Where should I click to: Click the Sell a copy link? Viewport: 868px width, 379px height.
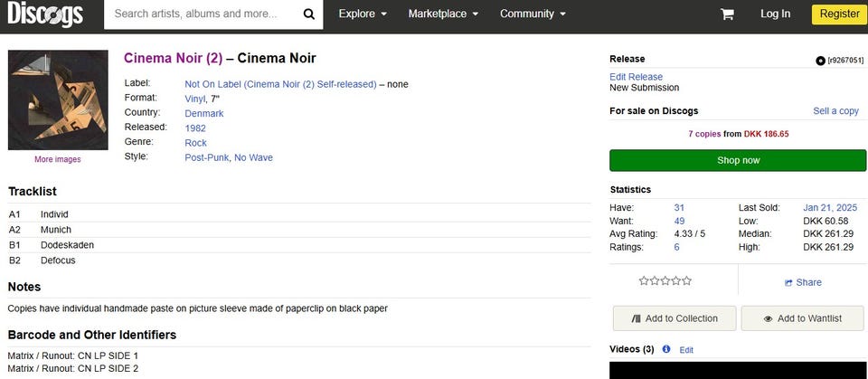point(835,111)
